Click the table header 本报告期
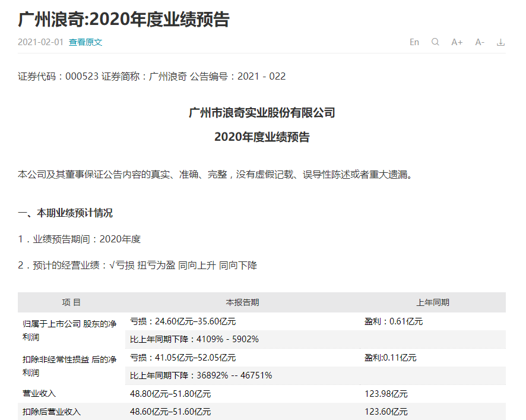This screenshot has height=420, width=526. [x=242, y=302]
